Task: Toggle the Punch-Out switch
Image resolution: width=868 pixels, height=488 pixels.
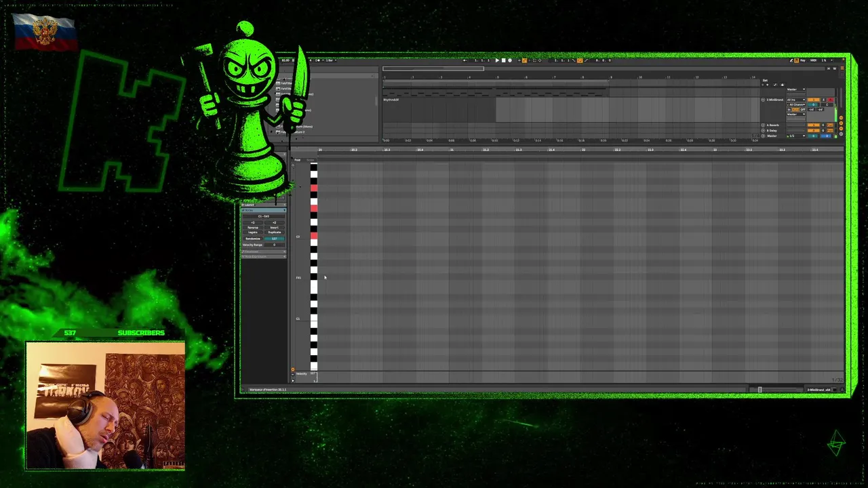Action: coord(587,60)
